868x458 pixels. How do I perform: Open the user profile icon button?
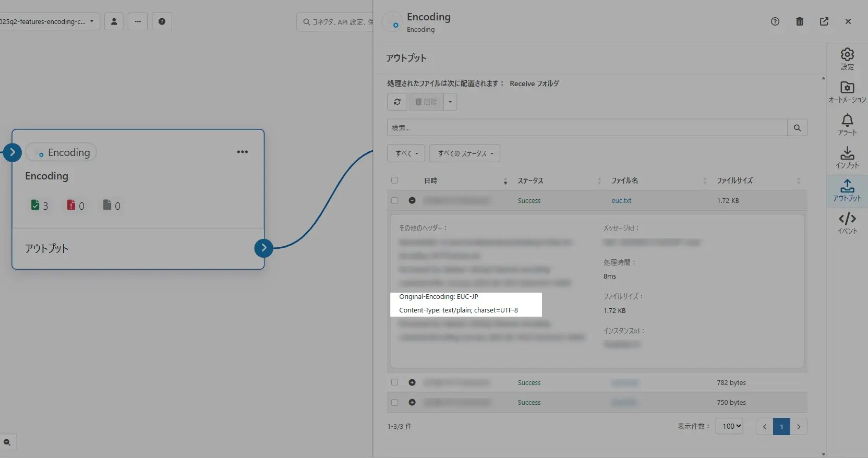(x=114, y=21)
